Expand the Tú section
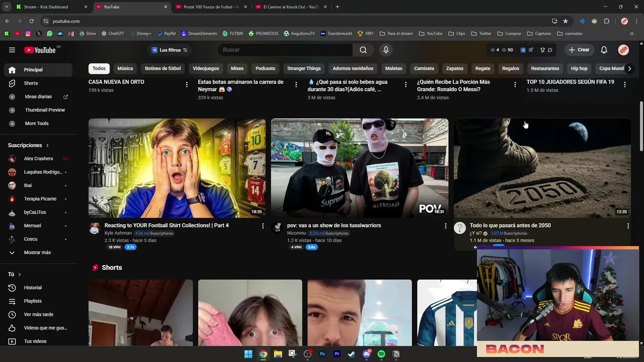 pos(15,274)
